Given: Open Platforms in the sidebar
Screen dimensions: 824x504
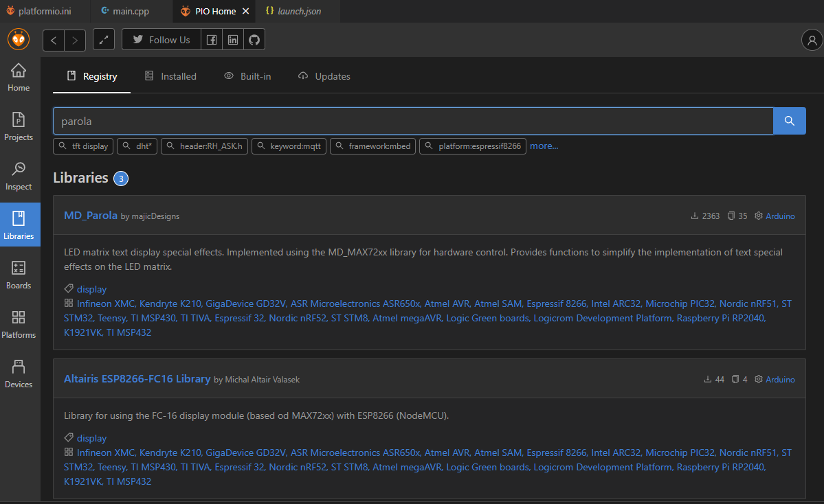Looking at the screenshot, I should click(19, 324).
